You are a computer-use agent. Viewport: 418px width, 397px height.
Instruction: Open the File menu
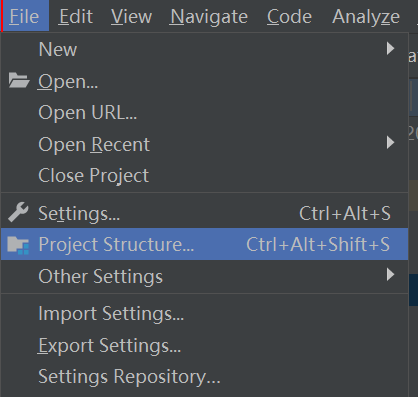(24, 16)
